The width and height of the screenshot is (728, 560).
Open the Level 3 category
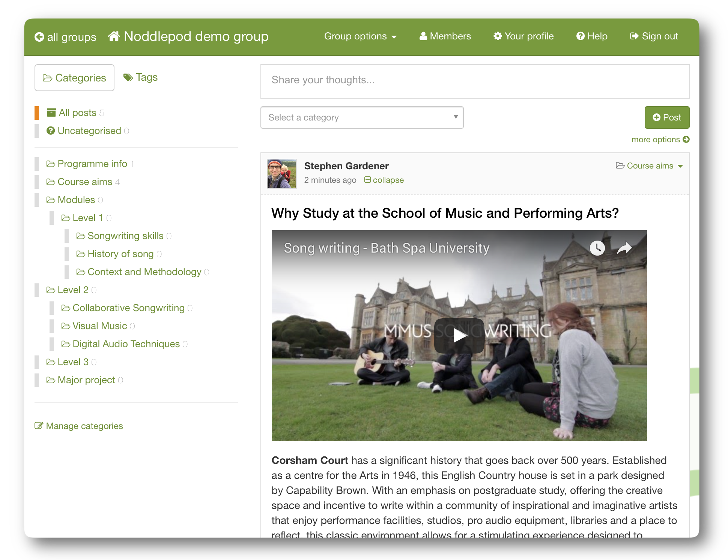[x=71, y=362]
